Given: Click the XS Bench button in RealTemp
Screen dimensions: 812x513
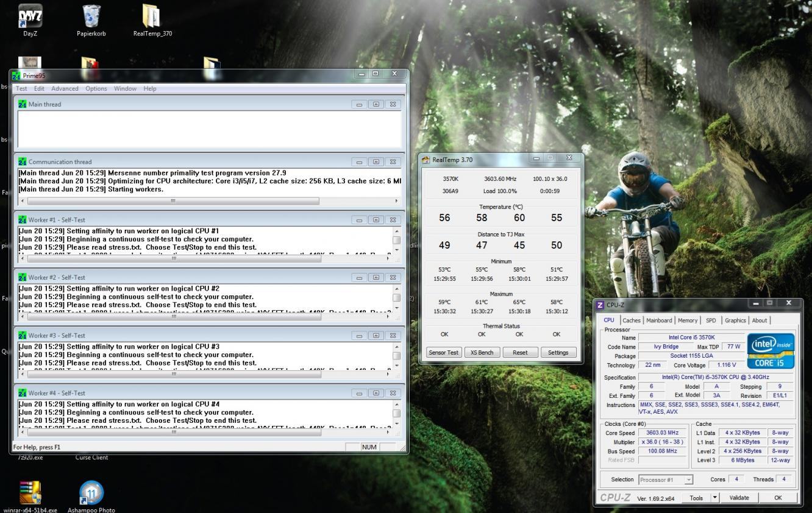Looking at the screenshot, I should [x=482, y=352].
